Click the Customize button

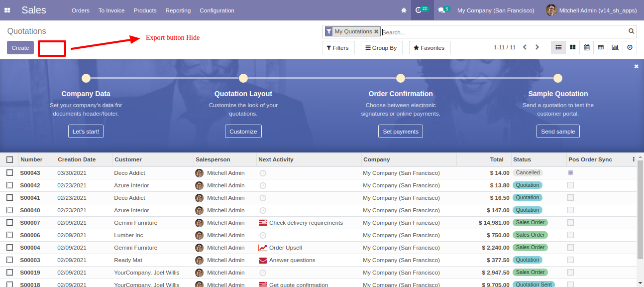(243, 132)
